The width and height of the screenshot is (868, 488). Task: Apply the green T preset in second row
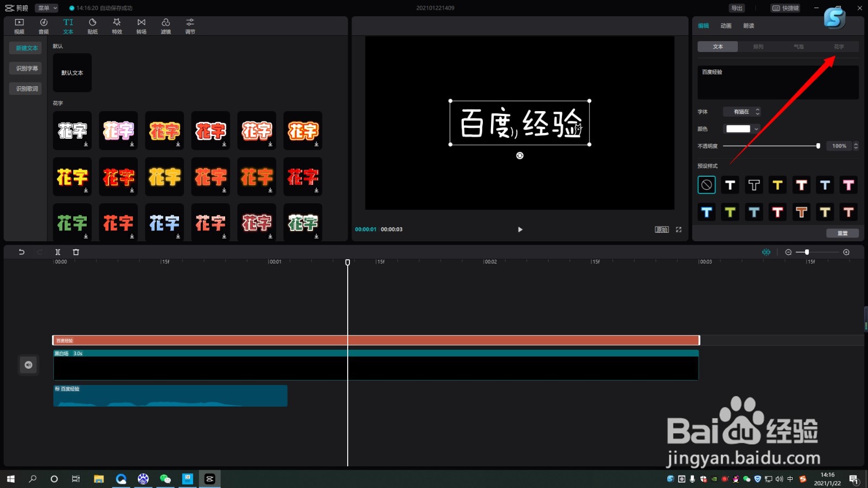(730, 212)
